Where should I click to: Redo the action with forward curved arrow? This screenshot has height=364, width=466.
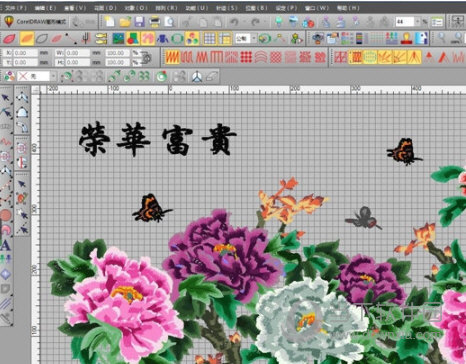tap(255, 22)
